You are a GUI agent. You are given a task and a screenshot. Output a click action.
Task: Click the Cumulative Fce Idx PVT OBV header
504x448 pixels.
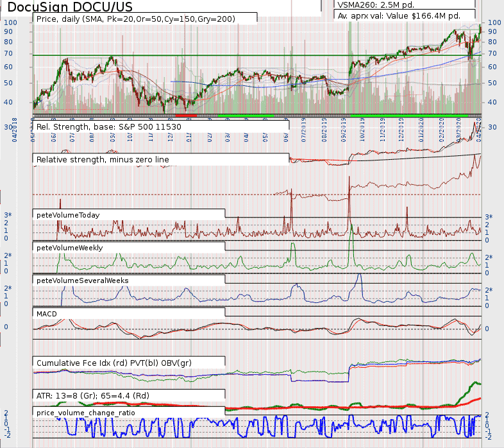114,363
